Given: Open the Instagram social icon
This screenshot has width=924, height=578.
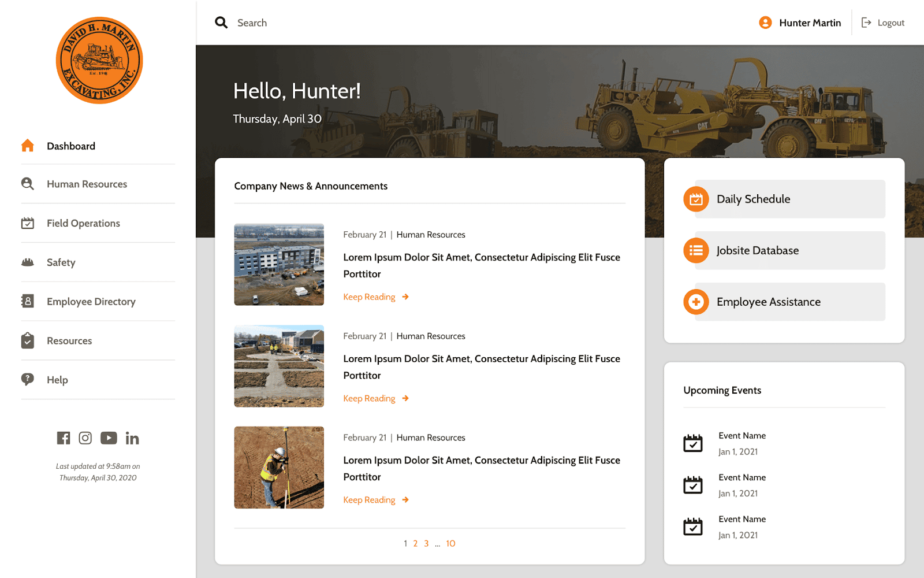Looking at the screenshot, I should pos(85,438).
